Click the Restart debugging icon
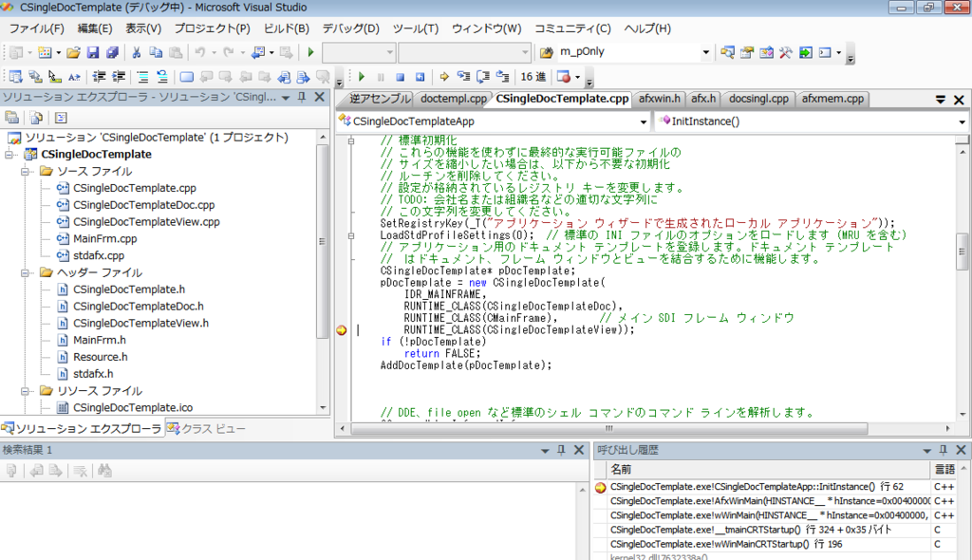The width and height of the screenshot is (972, 560). [421, 77]
